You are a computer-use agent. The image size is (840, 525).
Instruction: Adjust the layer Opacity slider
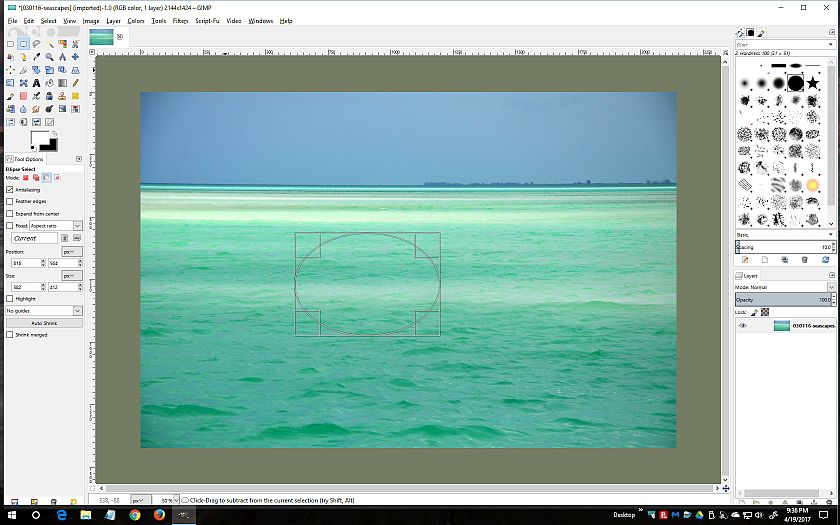tap(785, 299)
